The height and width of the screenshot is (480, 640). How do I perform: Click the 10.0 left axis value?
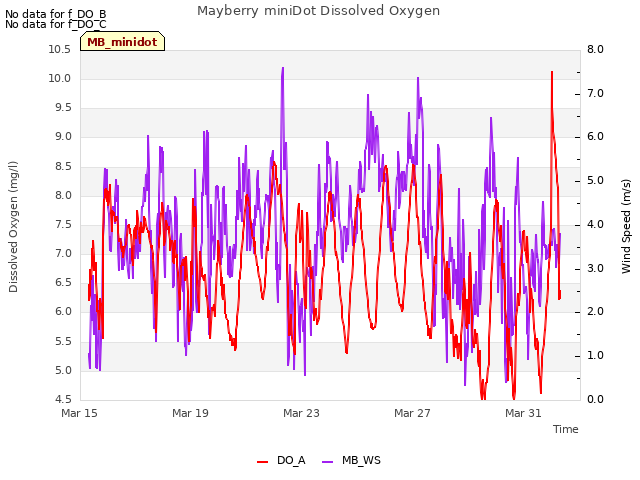click(60, 78)
